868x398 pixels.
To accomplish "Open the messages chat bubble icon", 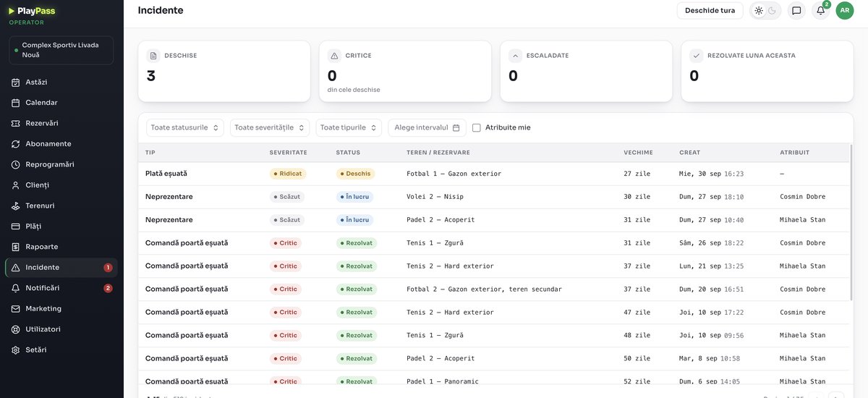I will (x=796, y=11).
